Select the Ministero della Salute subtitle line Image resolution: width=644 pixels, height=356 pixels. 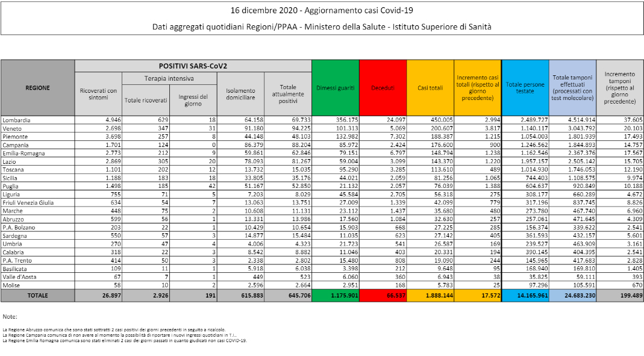[x=322, y=27]
